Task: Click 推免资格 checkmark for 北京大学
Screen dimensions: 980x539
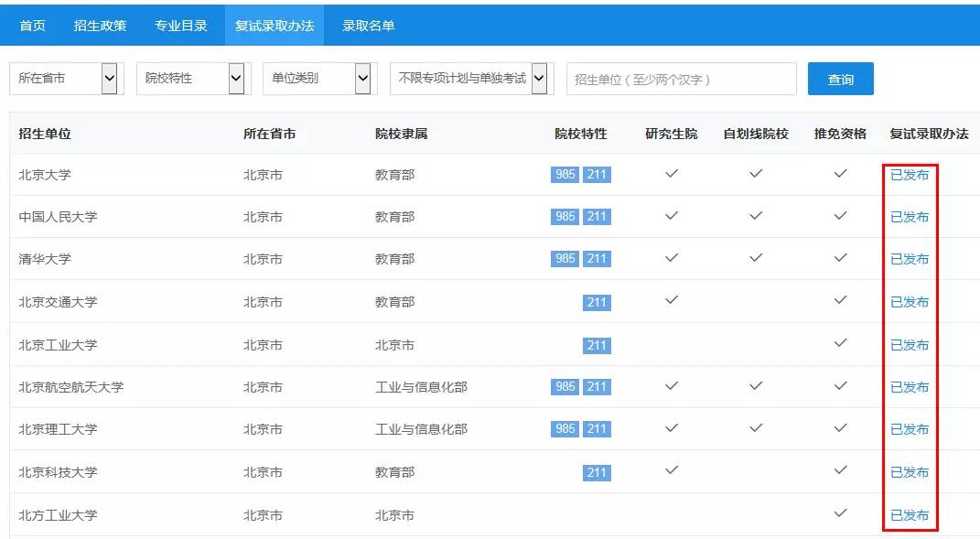Action: [841, 173]
